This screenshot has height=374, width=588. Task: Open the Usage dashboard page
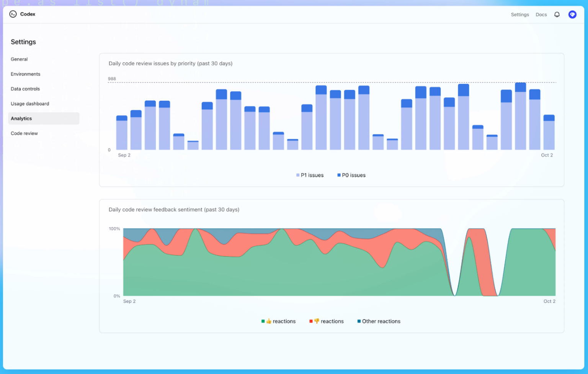pyautogui.click(x=30, y=104)
